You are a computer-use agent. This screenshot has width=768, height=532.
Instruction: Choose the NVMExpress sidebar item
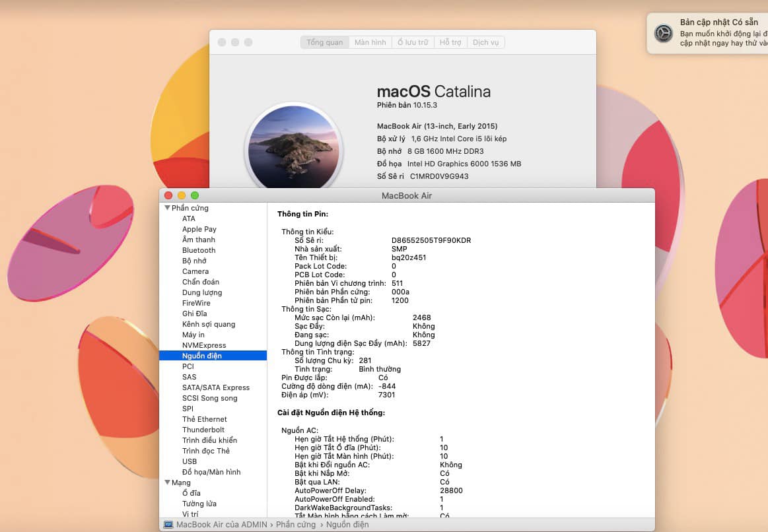click(204, 345)
